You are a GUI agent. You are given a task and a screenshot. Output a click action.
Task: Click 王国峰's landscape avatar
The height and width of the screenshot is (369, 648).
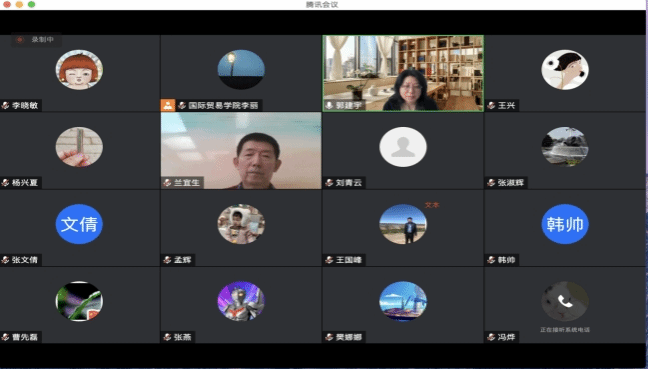coord(403,224)
